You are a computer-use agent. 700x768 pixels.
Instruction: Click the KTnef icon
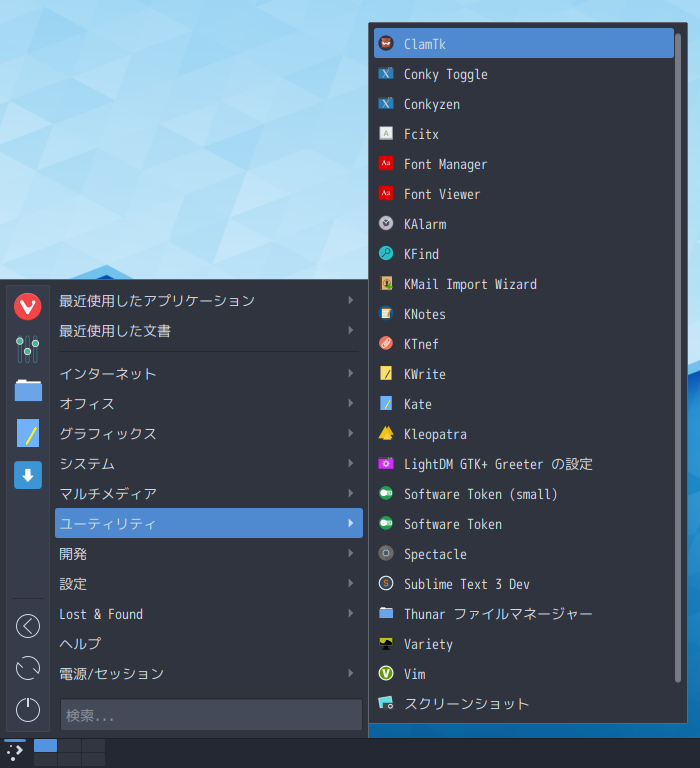click(x=386, y=343)
